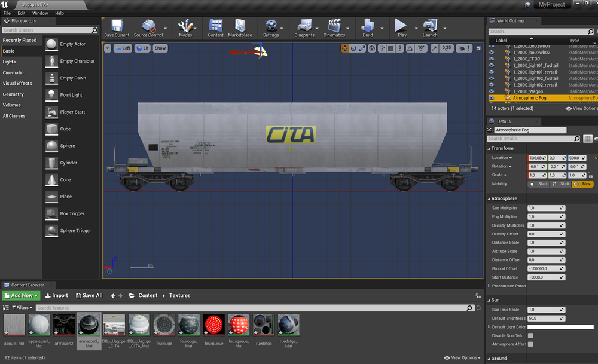This screenshot has height=364, width=598.
Task: Open the Left view orientation menu
Action: pos(123,48)
